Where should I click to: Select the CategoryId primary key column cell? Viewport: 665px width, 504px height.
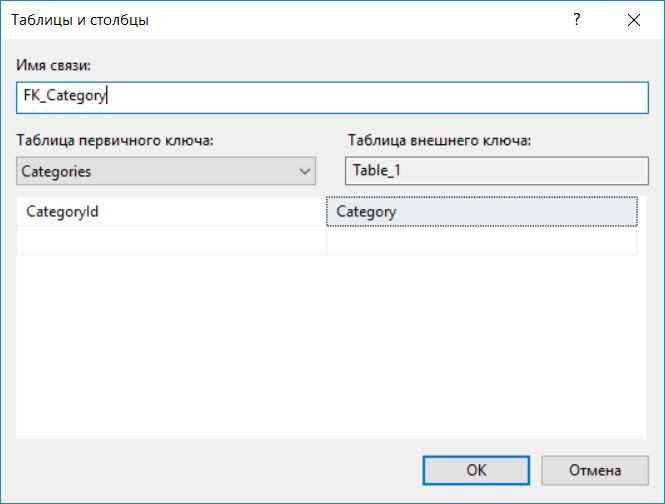tap(171, 211)
